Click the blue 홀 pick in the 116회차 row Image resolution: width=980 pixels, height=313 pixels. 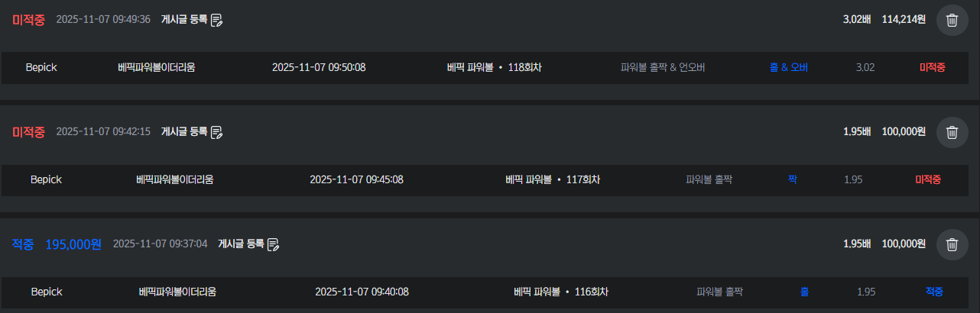(x=804, y=292)
